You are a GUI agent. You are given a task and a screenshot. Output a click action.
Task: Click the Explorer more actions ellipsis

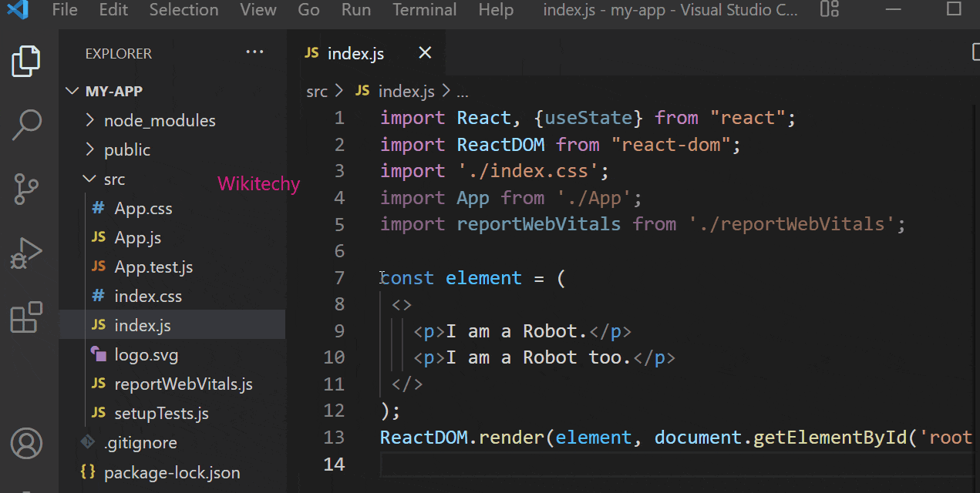pos(254,52)
